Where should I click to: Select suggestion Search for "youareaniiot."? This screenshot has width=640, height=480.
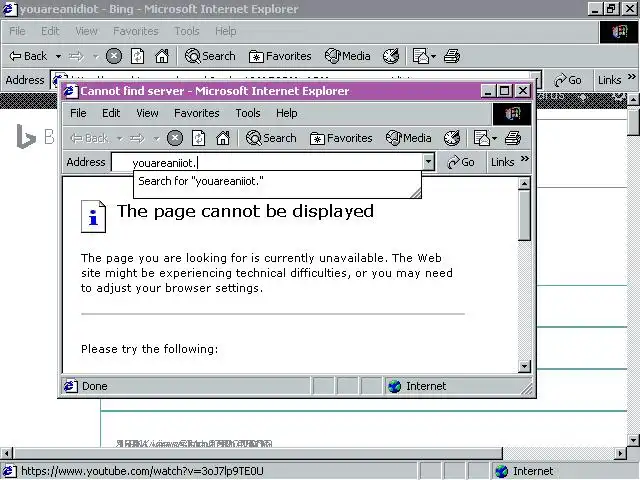point(201,181)
